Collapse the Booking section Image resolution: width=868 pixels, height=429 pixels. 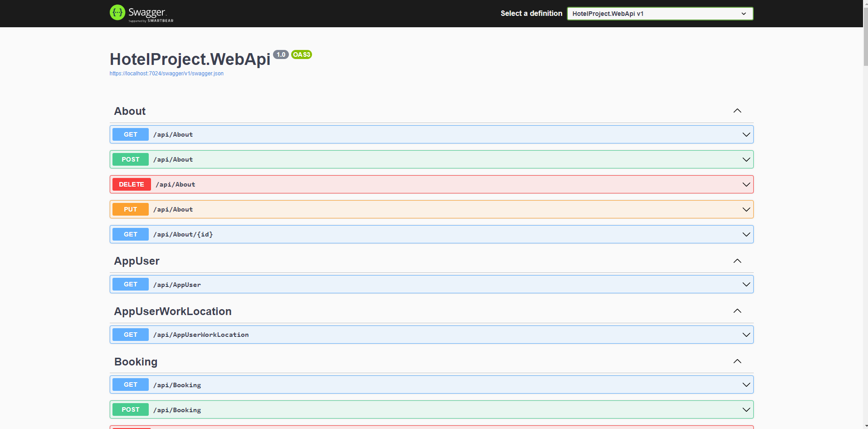point(737,361)
